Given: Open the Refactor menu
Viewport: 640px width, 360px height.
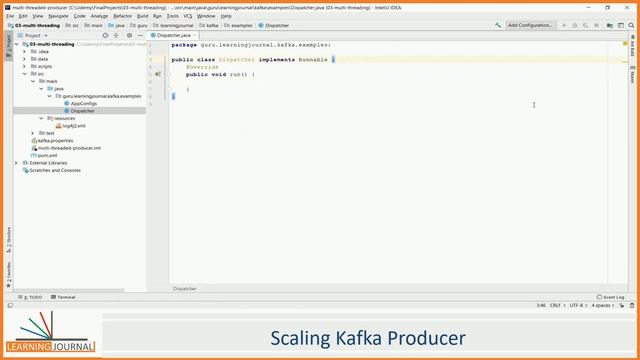Looking at the screenshot, I should pos(122,16).
